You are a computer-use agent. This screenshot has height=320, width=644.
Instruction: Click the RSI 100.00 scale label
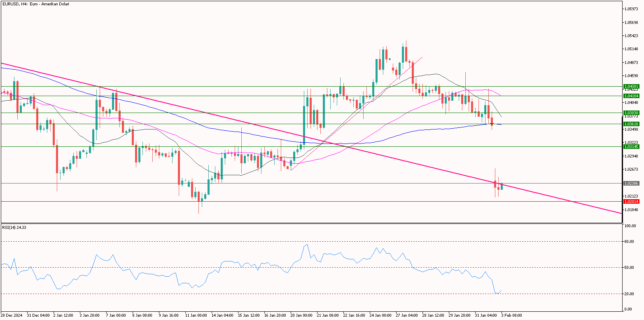[x=630, y=226]
